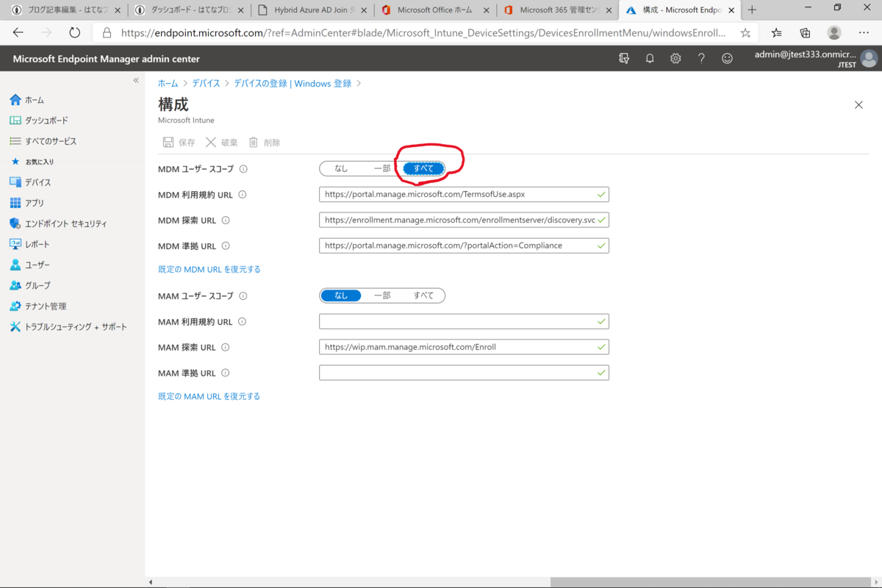Show info tooltip for MAM 探索 URL

pos(226,348)
